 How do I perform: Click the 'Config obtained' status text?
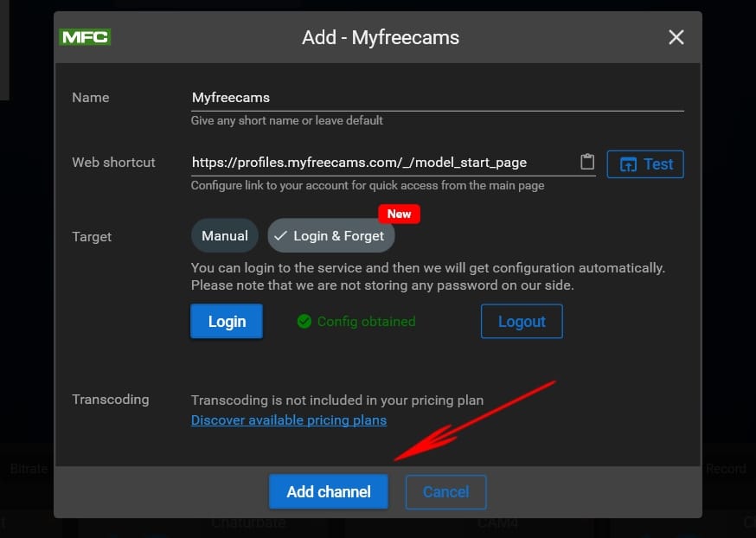(x=367, y=322)
